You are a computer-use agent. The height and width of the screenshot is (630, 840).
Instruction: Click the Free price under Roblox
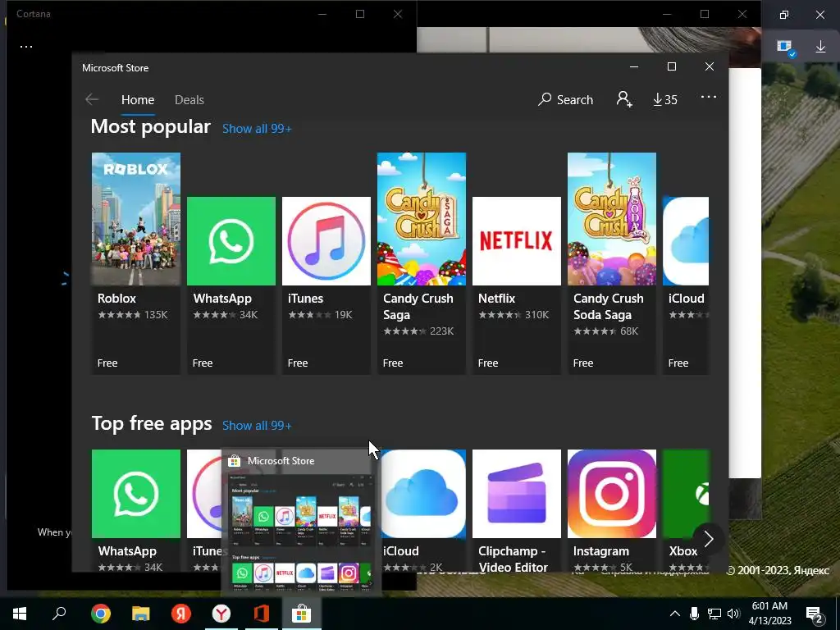[x=107, y=363]
